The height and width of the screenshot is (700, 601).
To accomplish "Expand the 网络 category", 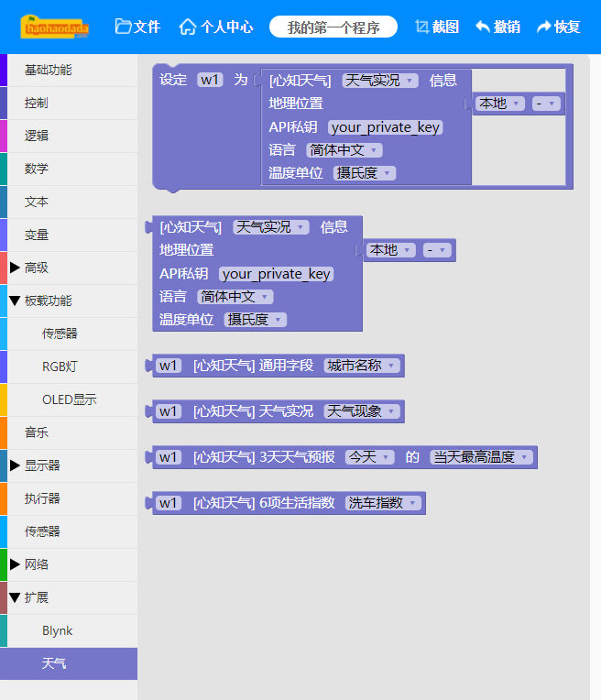I will pos(69,564).
